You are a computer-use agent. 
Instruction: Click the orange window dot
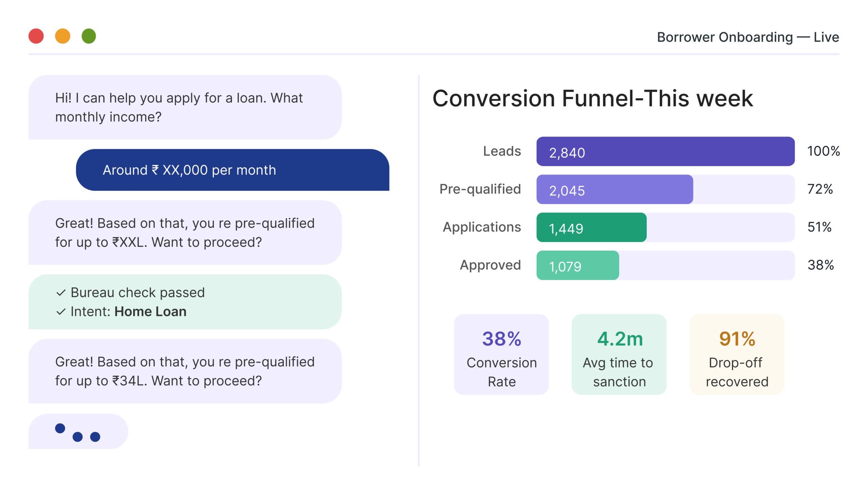pos(63,36)
